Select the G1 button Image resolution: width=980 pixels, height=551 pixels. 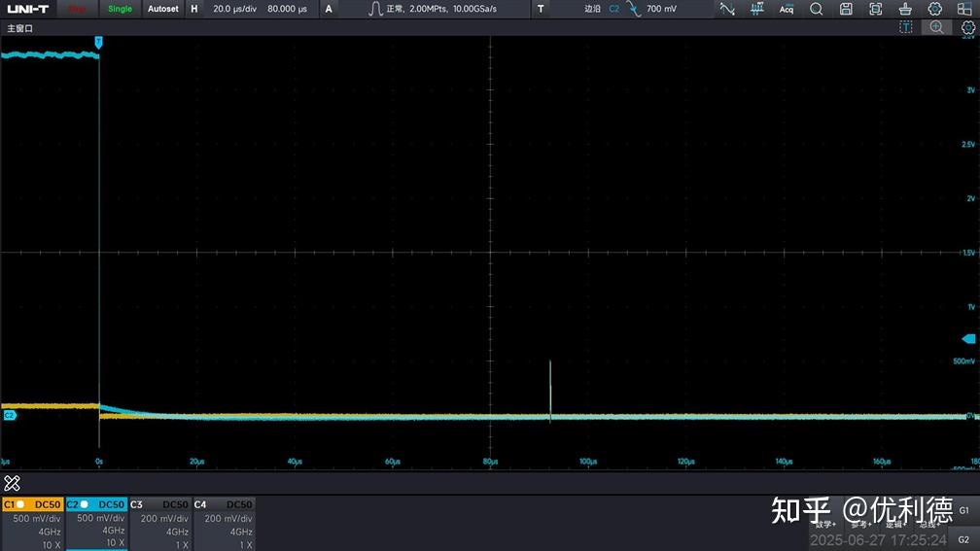coord(963,510)
